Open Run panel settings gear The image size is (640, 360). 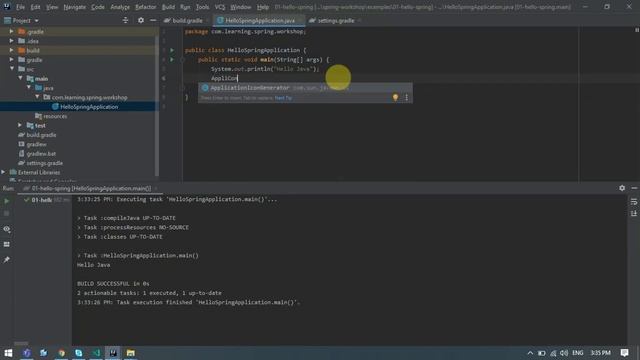[622, 188]
